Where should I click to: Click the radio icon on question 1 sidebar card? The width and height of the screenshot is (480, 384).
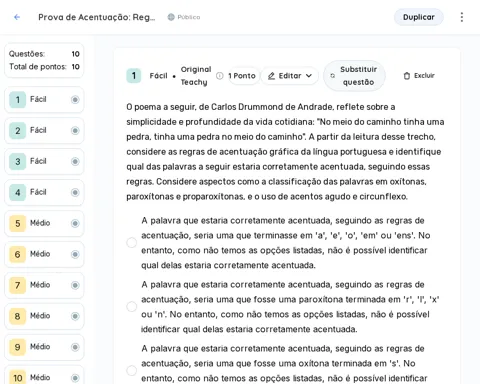coord(75,99)
